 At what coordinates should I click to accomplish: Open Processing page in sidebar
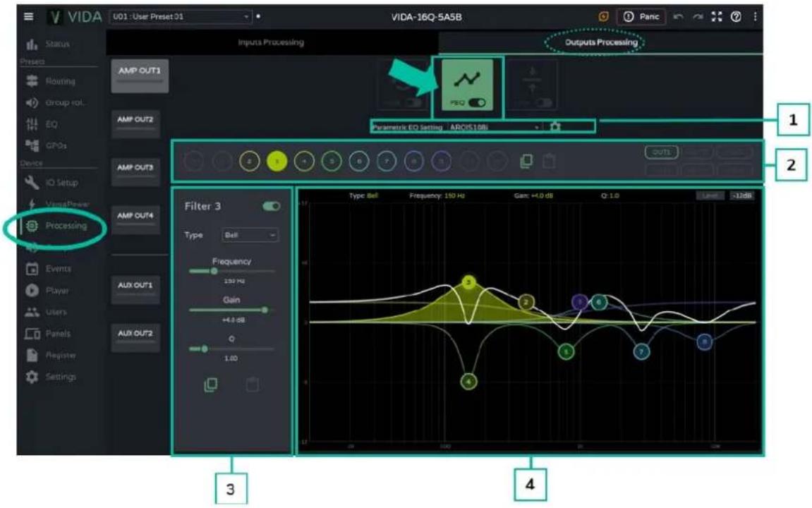click(x=56, y=226)
